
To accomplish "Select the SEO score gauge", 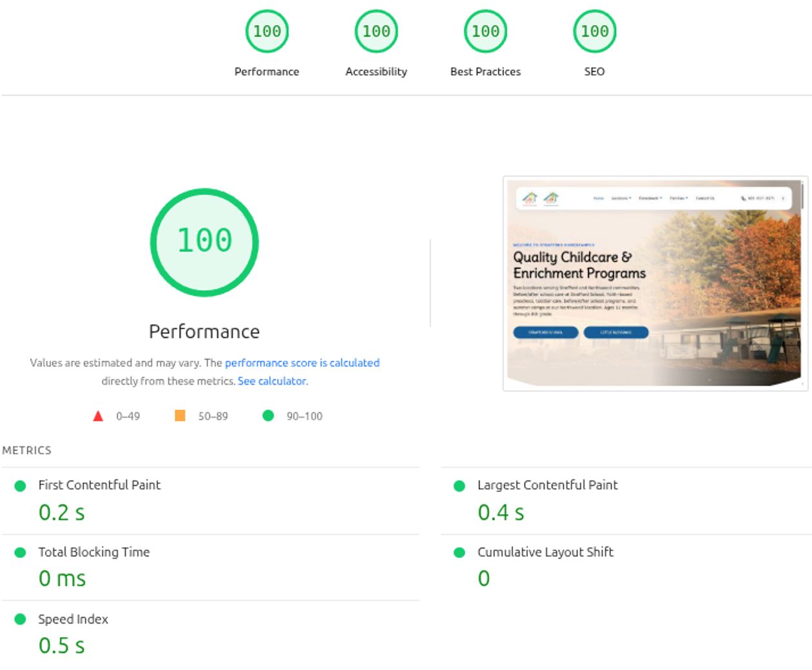I will tap(594, 30).
